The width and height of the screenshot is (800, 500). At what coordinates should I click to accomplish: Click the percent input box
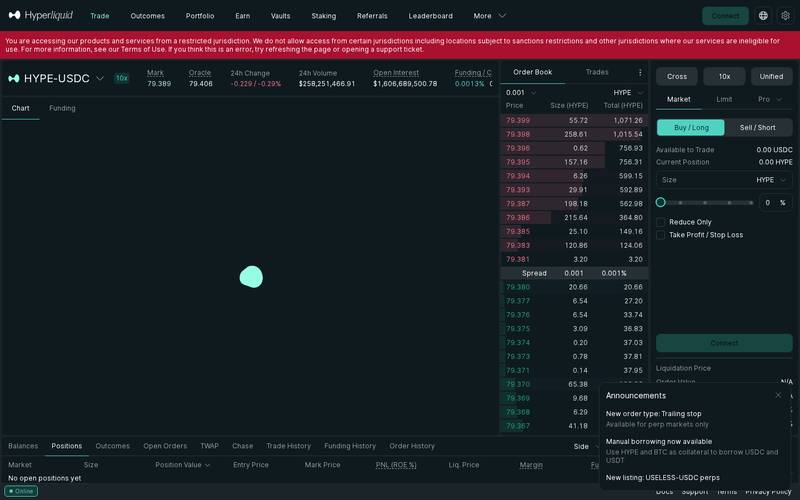point(775,203)
